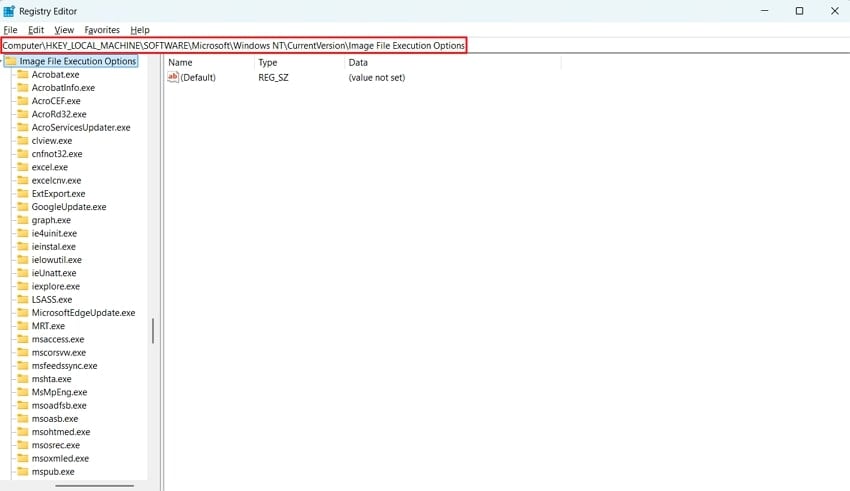Minimize the Registry Editor window
Image resolution: width=850 pixels, height=491 pixels.
[x=764, y=11]
